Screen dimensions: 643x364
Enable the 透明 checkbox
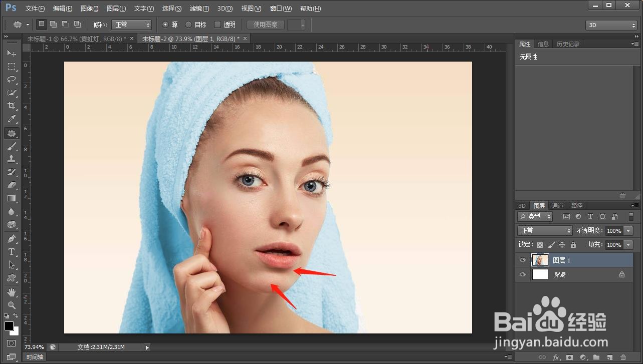coord(218,25)
